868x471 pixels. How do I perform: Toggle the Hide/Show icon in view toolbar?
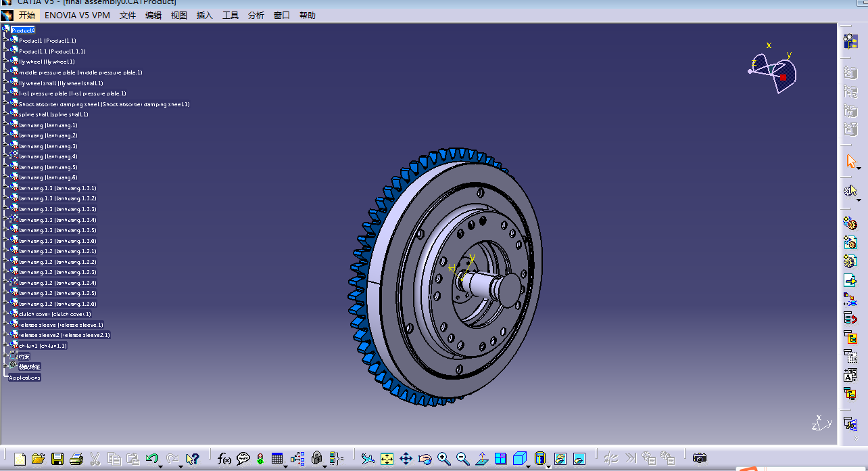click(x=560, y=459)
